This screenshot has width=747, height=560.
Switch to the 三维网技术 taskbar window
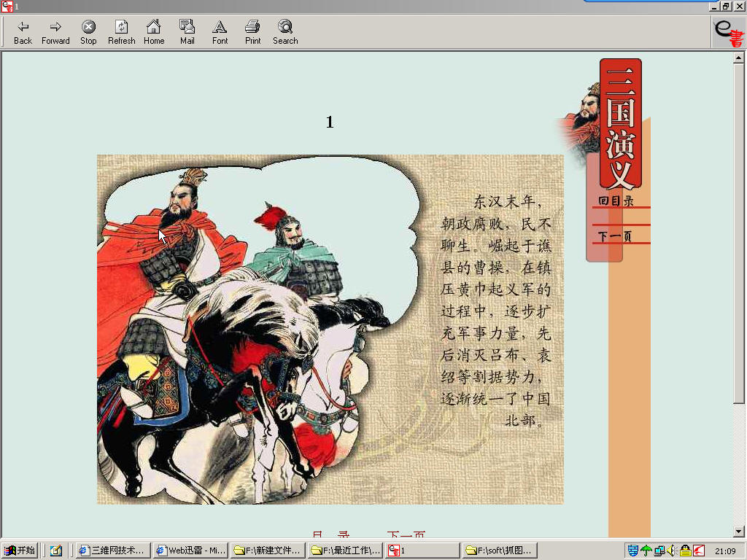tap(113, 551)
